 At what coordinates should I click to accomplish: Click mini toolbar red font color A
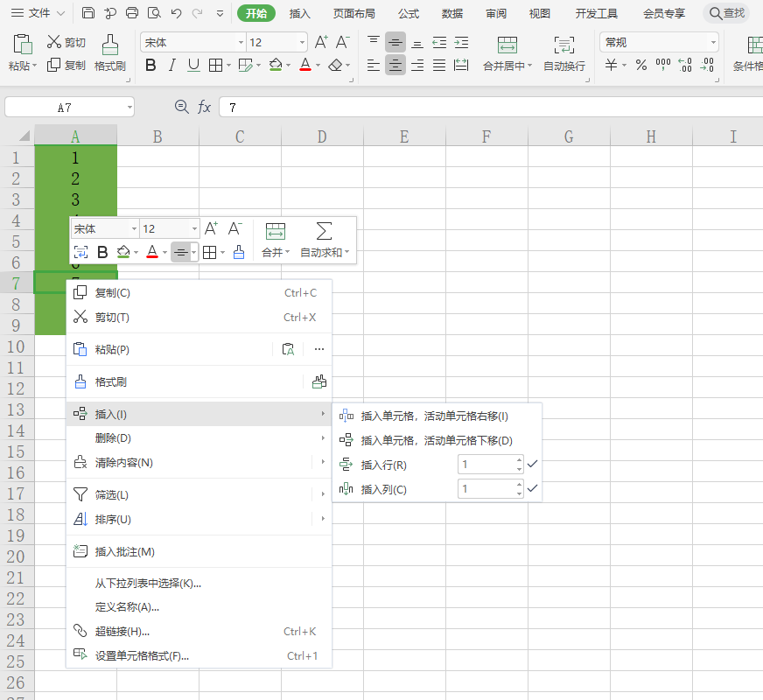(x=152, y=252)
